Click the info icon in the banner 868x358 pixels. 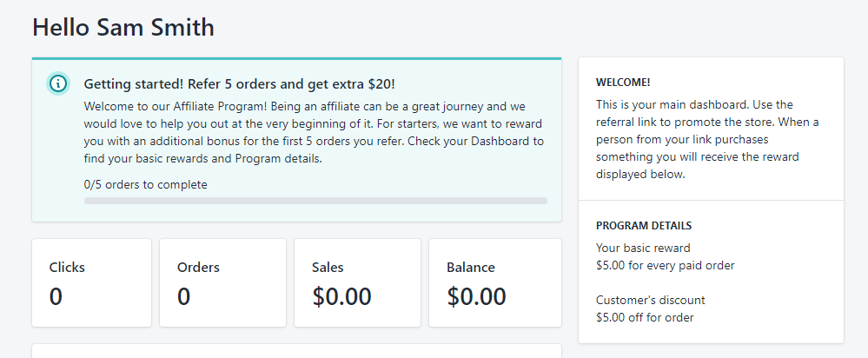58,83
